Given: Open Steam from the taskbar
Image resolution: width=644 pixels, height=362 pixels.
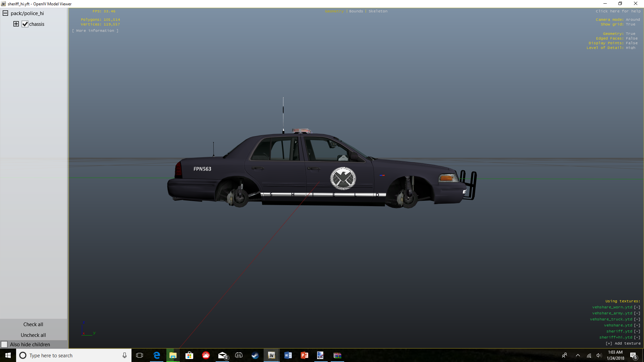Looking at the screenshot, I should pos(255,355).
